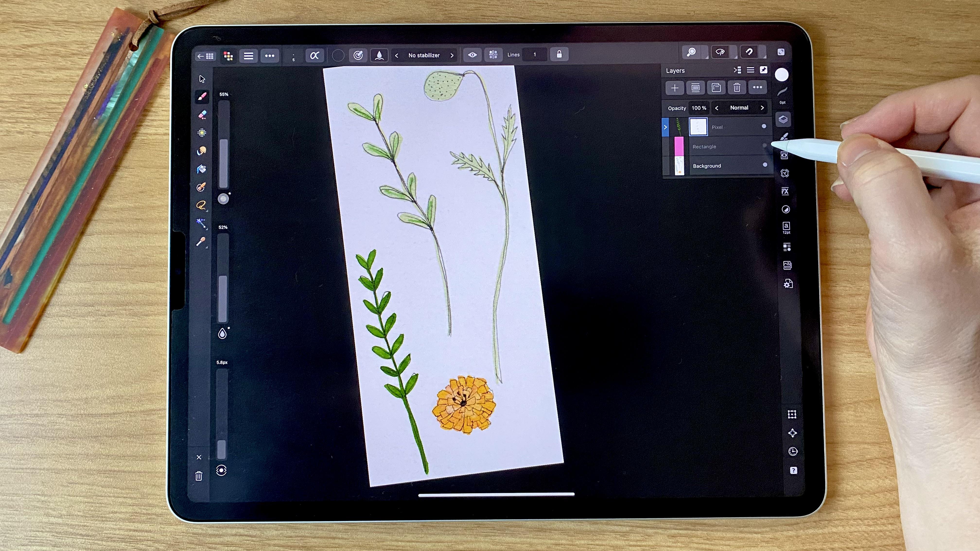
Task: Toggle visibility of the Background layer
Action: [x=765, y=165]
